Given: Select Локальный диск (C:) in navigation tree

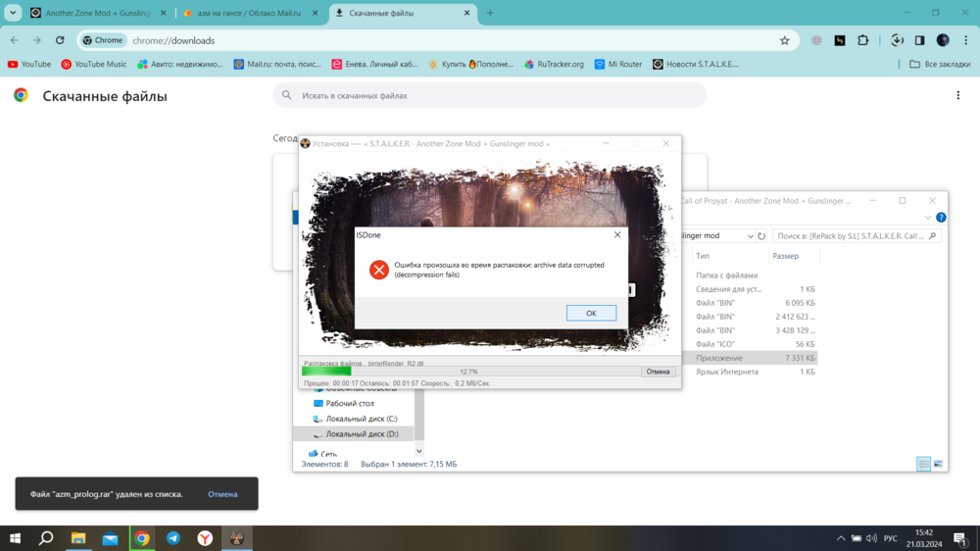Looking at the screenshot, I should [362, 419].
